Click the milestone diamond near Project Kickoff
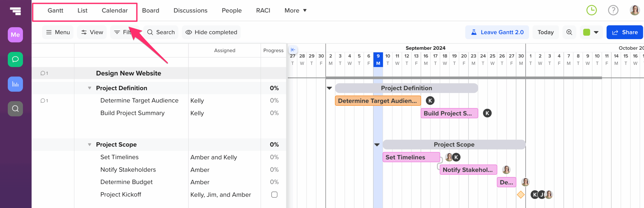 (x=521, y=194)
